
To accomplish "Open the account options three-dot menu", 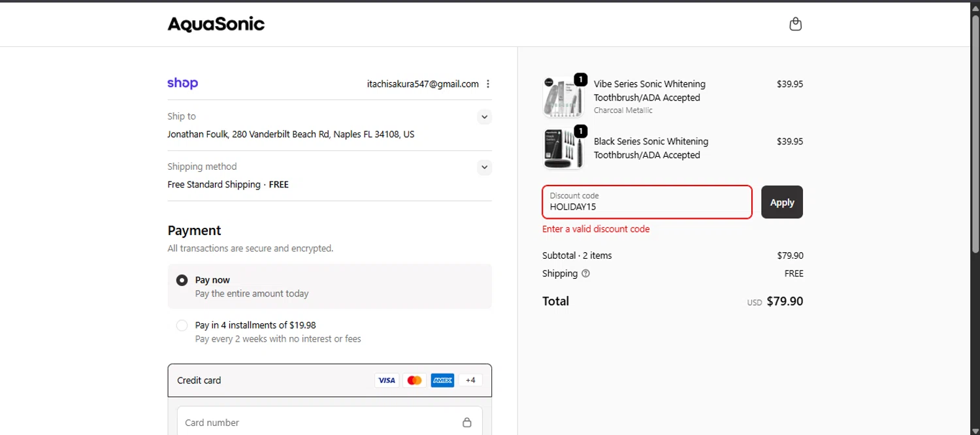I will 488,84.
